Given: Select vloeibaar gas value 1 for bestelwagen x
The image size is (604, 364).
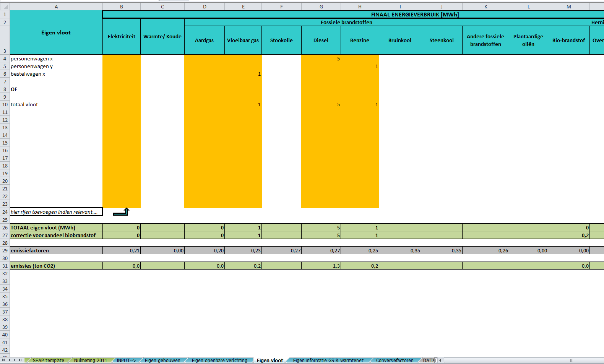Looking at the screenshot, I should [x=243, y=74].
